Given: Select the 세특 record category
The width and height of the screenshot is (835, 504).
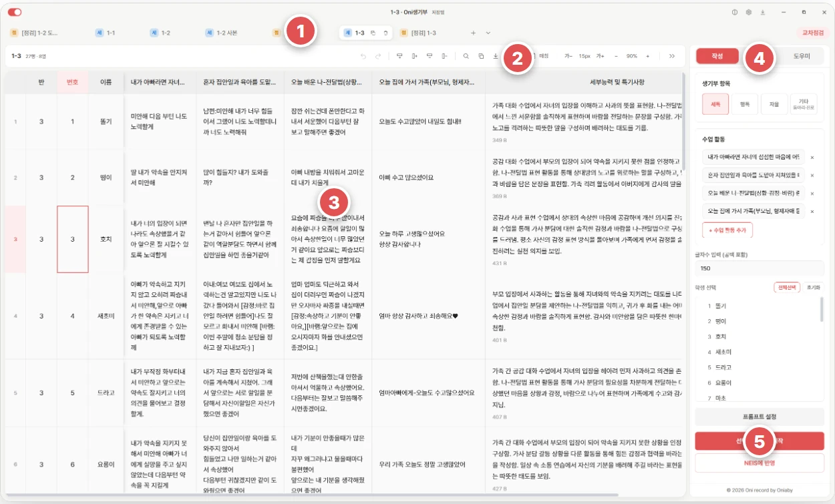Looking at the screenshot, I should coord(715,104).
